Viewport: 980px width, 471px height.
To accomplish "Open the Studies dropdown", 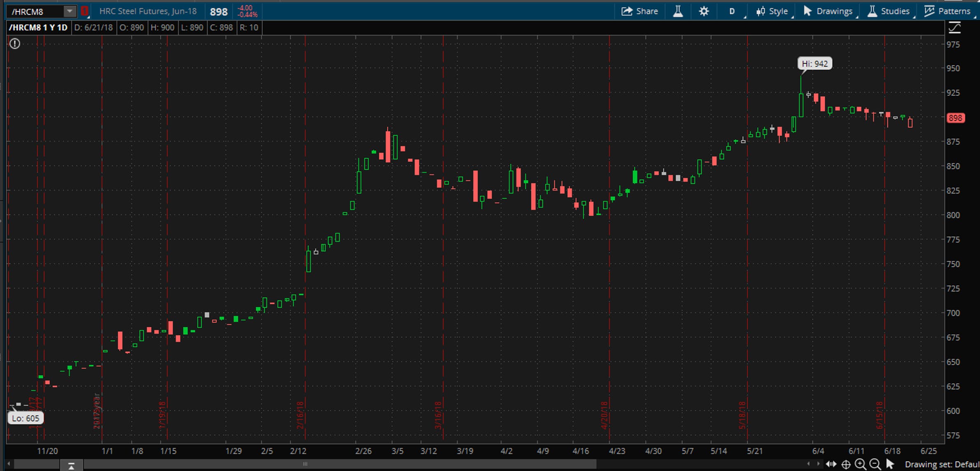I will pos(889,11).
